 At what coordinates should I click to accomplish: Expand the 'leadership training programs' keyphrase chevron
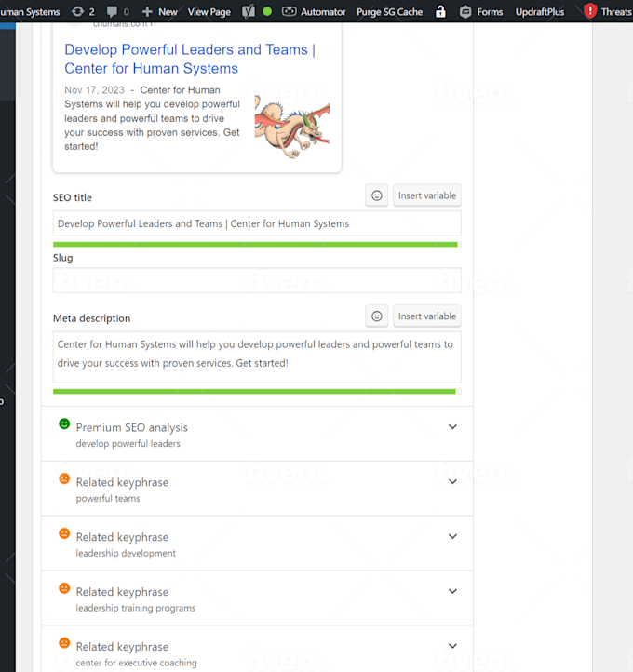(x=452, y=591)
